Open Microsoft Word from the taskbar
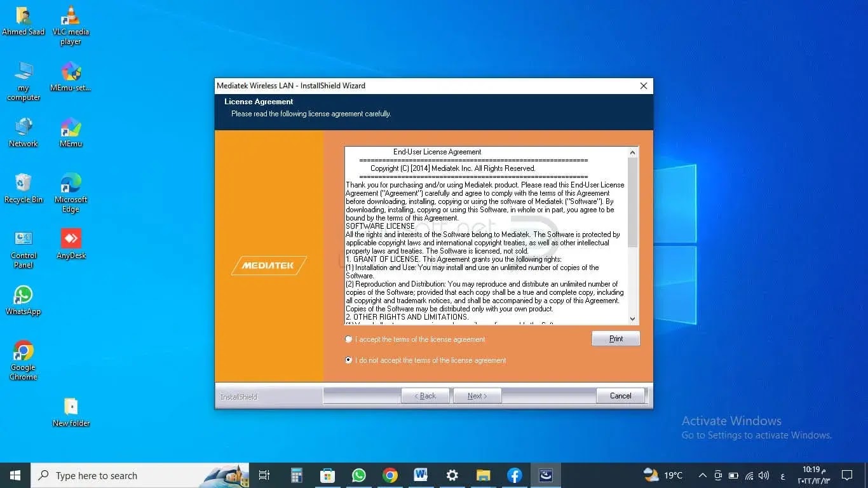868x488 pixels. (x=421, y=475)
